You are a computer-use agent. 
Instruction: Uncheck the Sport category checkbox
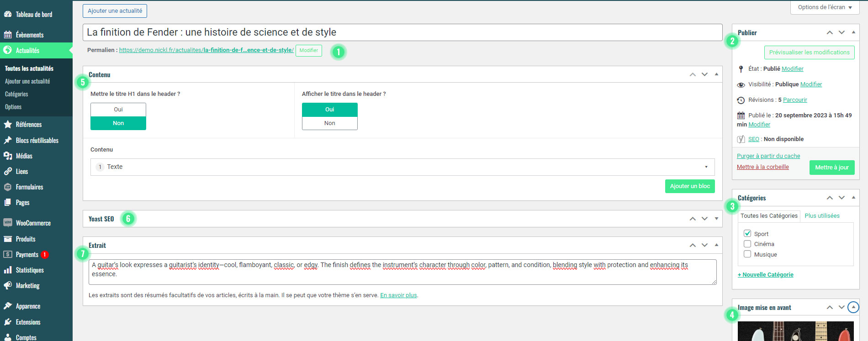point(747,234)
